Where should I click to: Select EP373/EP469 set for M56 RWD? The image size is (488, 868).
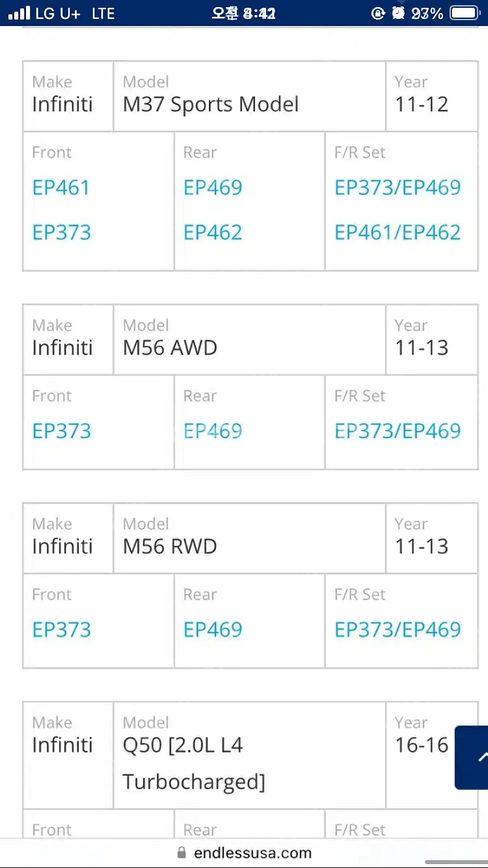398,629
